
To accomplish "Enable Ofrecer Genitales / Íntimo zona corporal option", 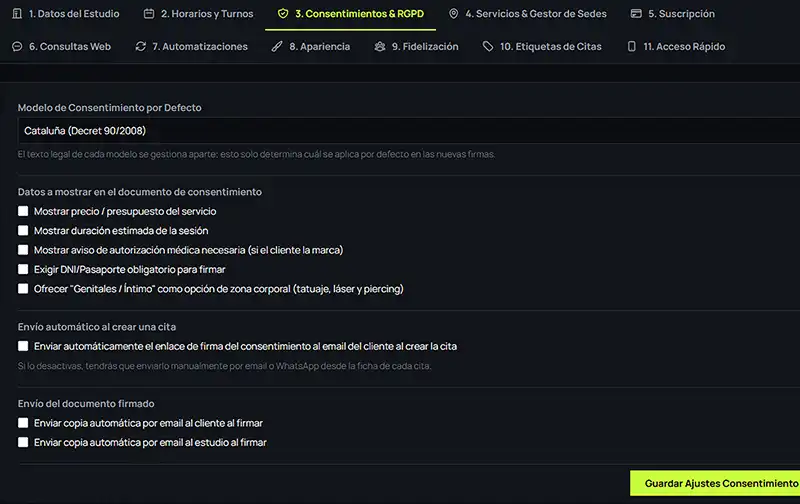I will (x=23, y=289).
